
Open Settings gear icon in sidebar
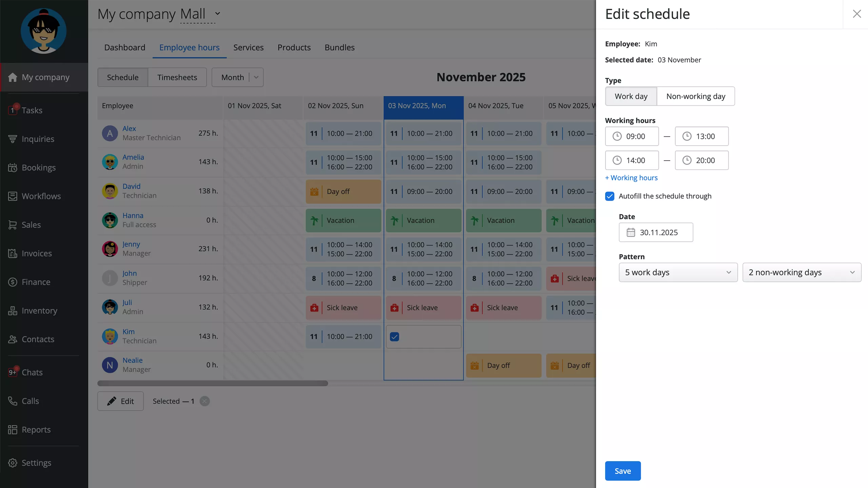pyautogui.click(x=13, y=463)
